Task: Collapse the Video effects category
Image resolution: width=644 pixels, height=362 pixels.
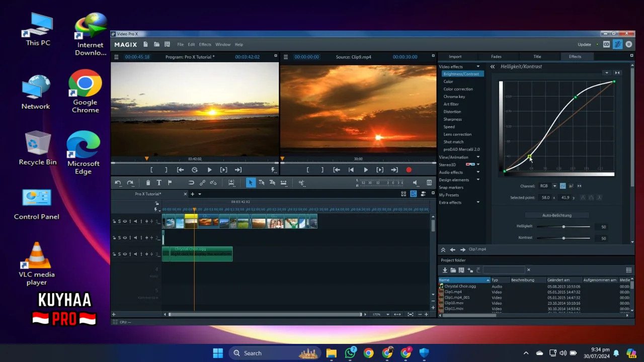Action: point(478,66)
